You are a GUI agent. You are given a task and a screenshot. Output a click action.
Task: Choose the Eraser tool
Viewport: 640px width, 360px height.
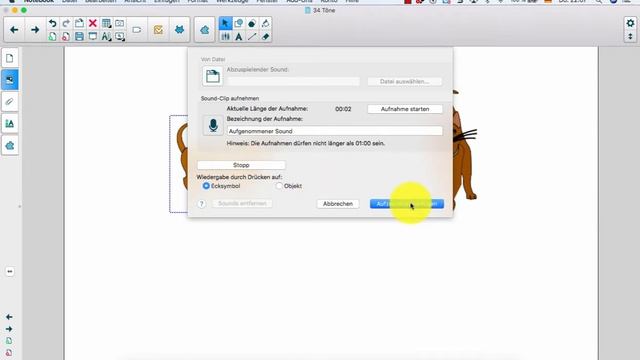pos(265,37)
